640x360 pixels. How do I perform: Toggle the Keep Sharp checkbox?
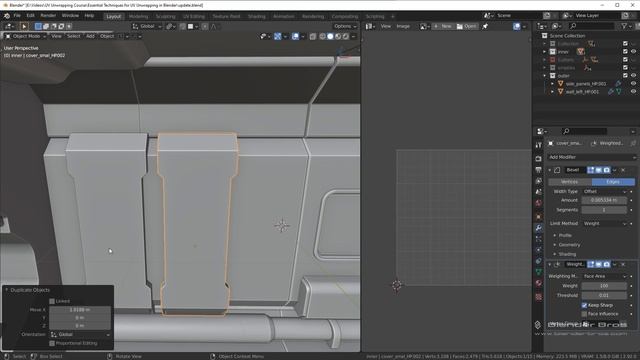click(x=584, y=305)
